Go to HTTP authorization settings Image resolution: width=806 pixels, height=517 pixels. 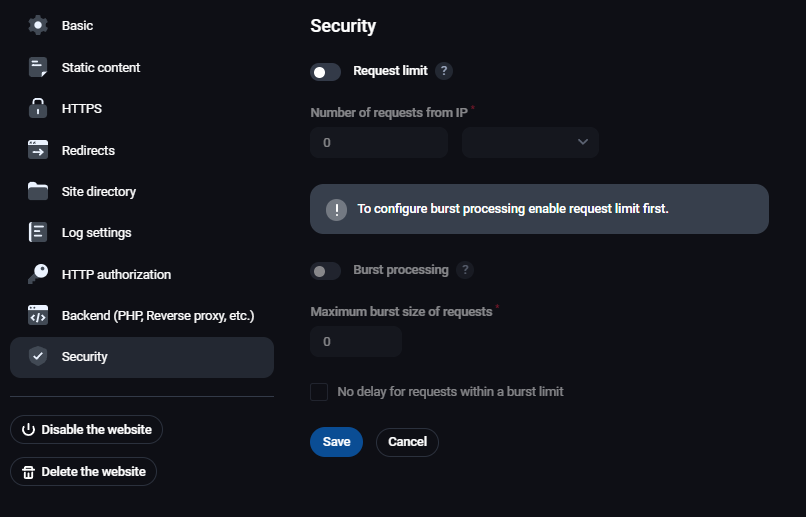click(x=116, y=274)
